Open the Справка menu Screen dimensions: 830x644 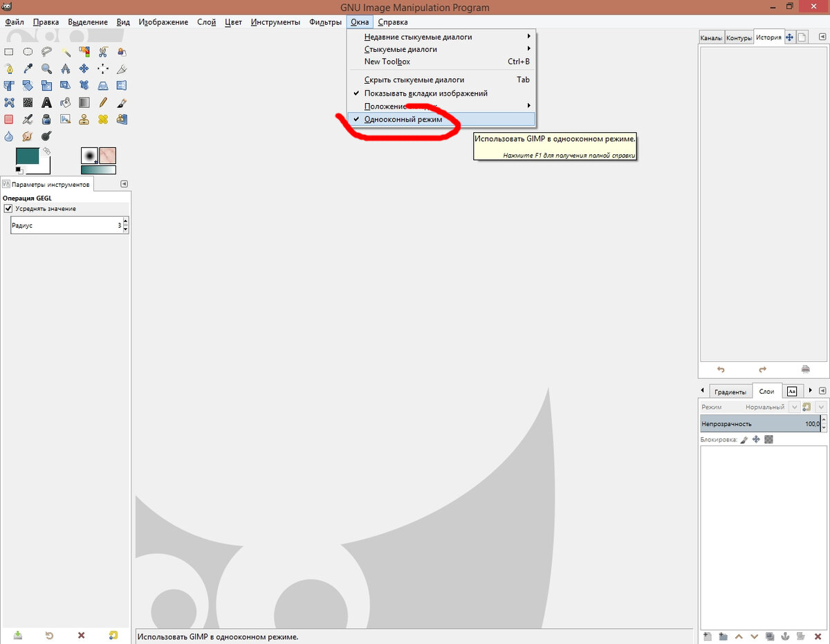pos(392,22)
